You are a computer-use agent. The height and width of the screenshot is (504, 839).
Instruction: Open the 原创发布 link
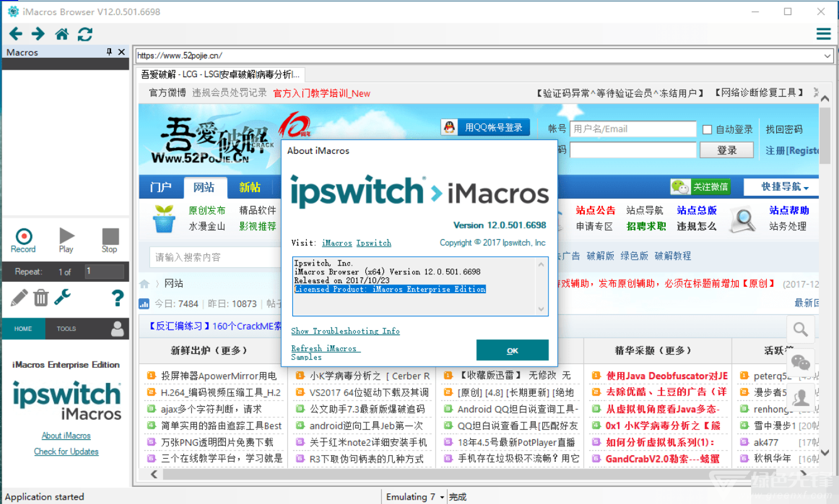(x=207, y=210)
